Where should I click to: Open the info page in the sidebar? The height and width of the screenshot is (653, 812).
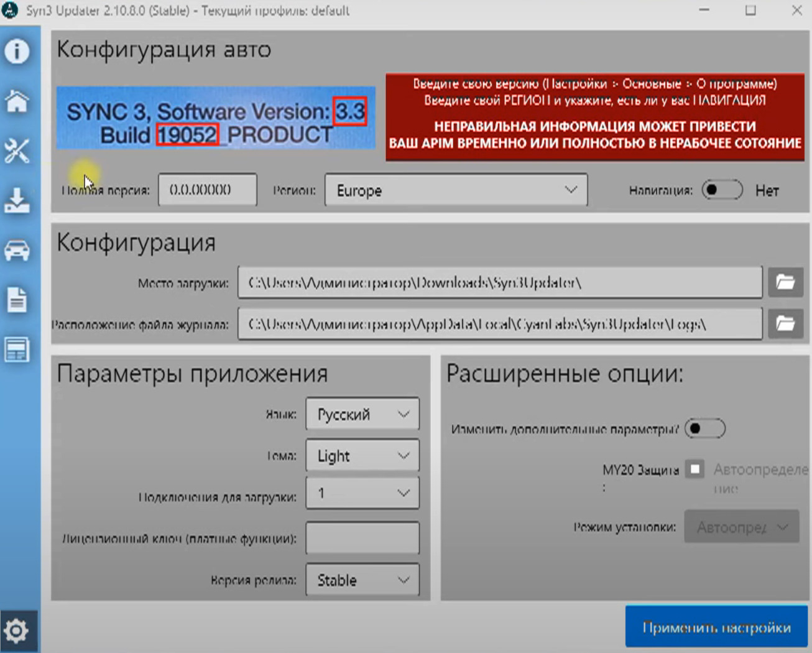[x=17, y=52]
